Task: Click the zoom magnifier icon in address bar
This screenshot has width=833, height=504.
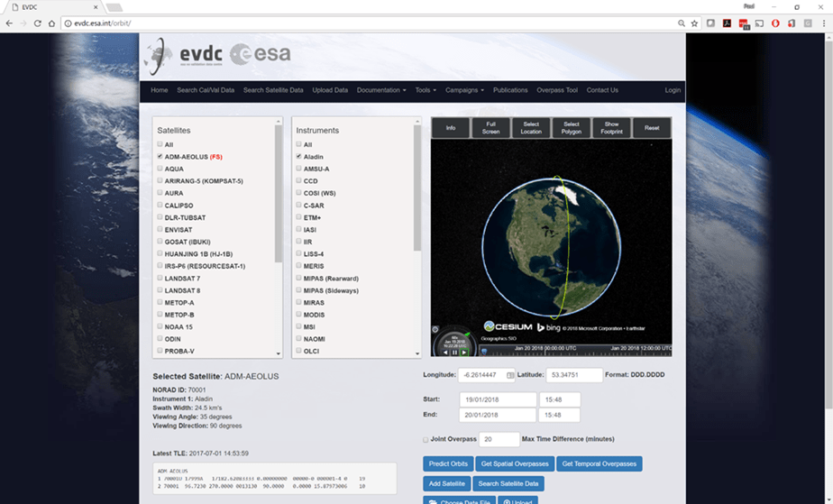Action: click(x=681, y=23)
